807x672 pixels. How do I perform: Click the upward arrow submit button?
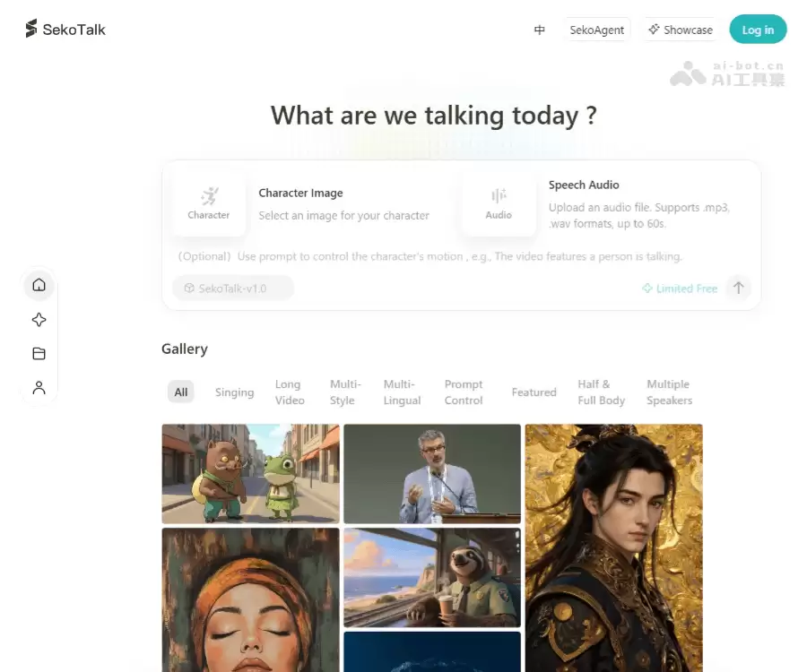click(x=739, y=288)
